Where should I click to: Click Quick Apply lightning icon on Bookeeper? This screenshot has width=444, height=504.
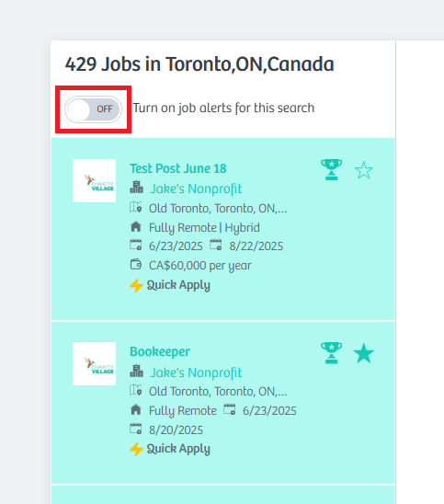136,449
